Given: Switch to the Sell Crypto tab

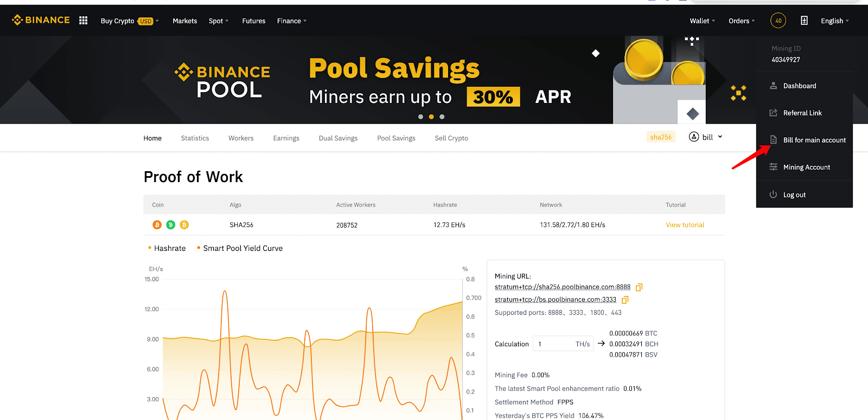Looking at the screenshot, I should (x=451, y=138).
